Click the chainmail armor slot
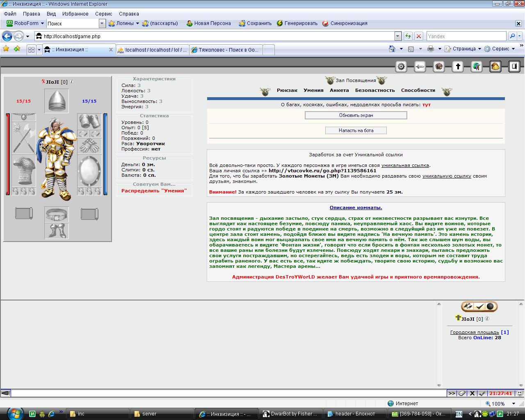 [24, 171]
